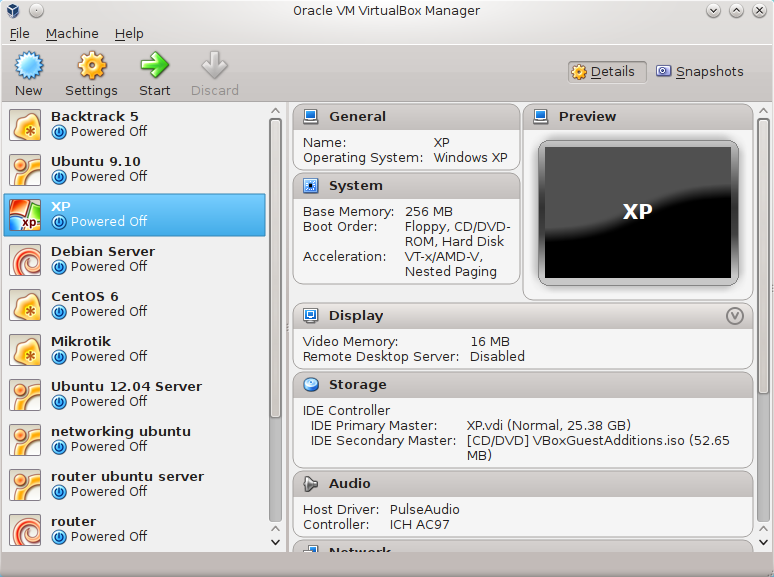
Task: Click the Storage section disk icon
Action: (311, 385)
